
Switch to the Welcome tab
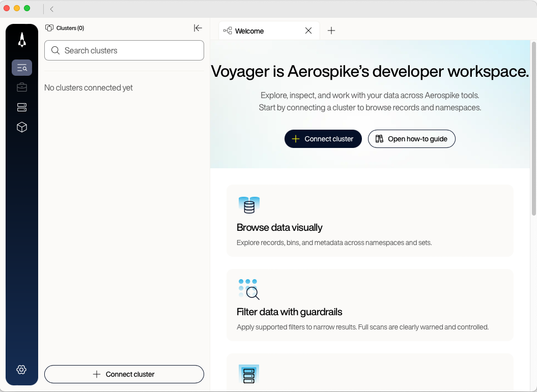pos(269,31)
